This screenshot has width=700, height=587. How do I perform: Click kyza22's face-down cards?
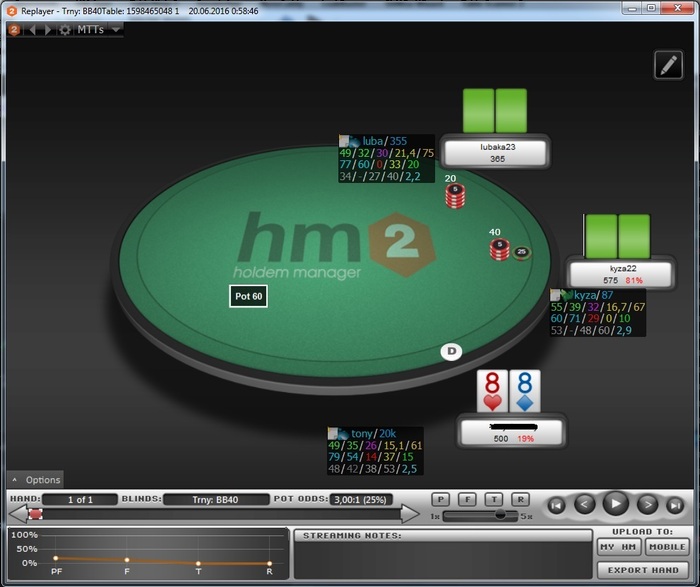(618, 236)
